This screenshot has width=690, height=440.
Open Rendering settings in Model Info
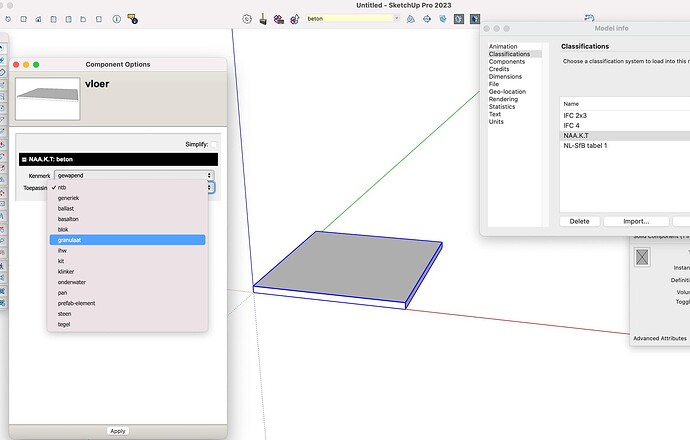tap(503, 99)
